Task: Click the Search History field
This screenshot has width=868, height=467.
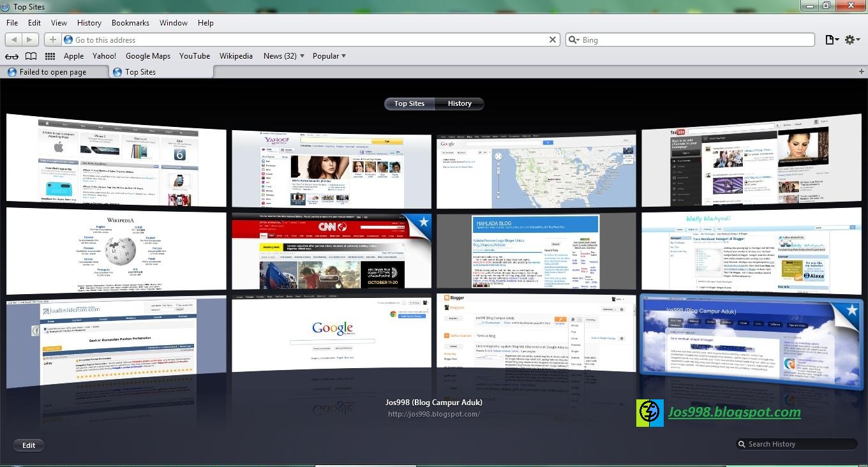Action: coord(798,444)
